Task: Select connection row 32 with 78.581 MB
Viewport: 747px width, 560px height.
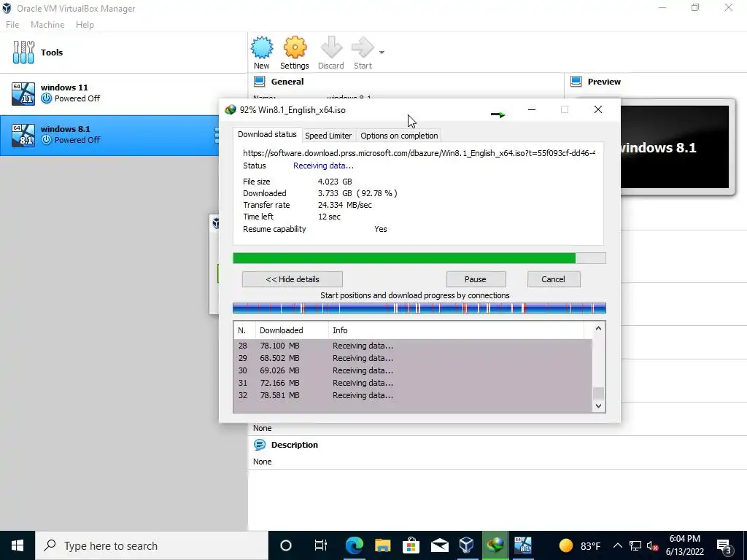Action: pyautogui.click(x=413, y=395)
